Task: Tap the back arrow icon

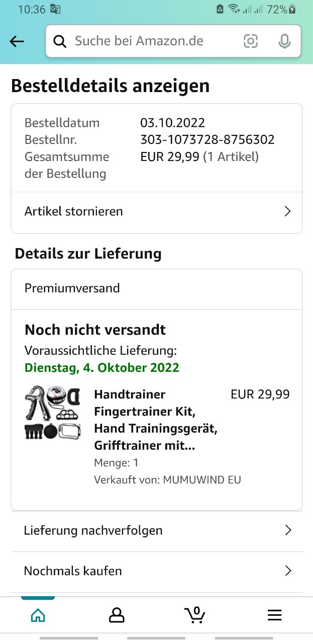Action: 17,42
